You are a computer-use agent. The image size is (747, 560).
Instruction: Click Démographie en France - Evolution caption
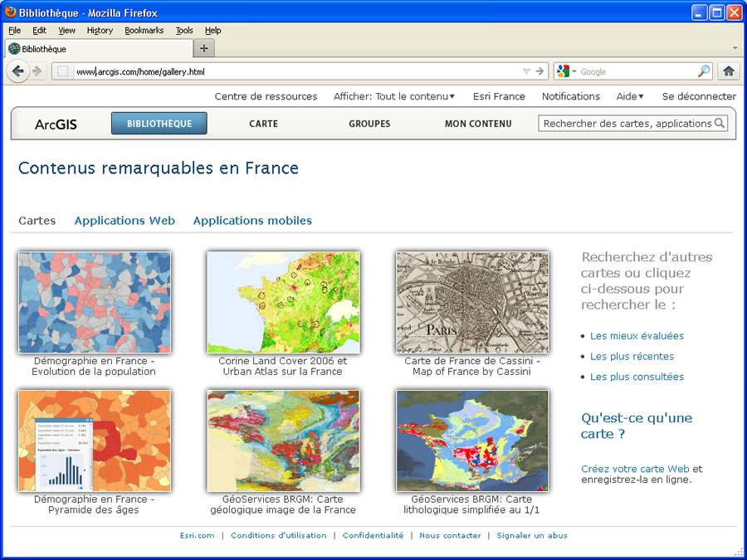(x=94, y=366)
